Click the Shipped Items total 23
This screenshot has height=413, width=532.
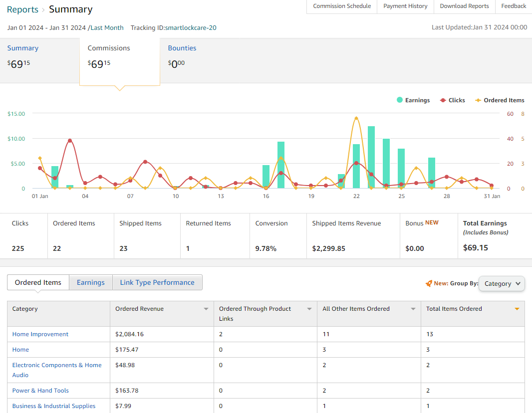(123, 248)
